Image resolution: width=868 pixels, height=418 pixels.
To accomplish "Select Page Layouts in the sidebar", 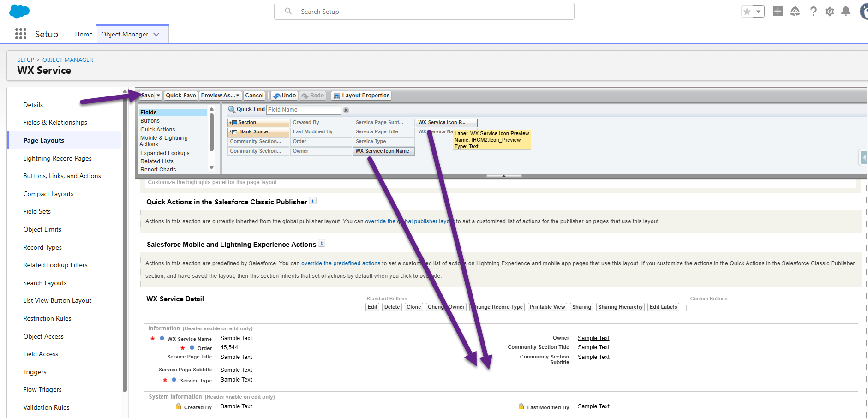I will (44, 140).
